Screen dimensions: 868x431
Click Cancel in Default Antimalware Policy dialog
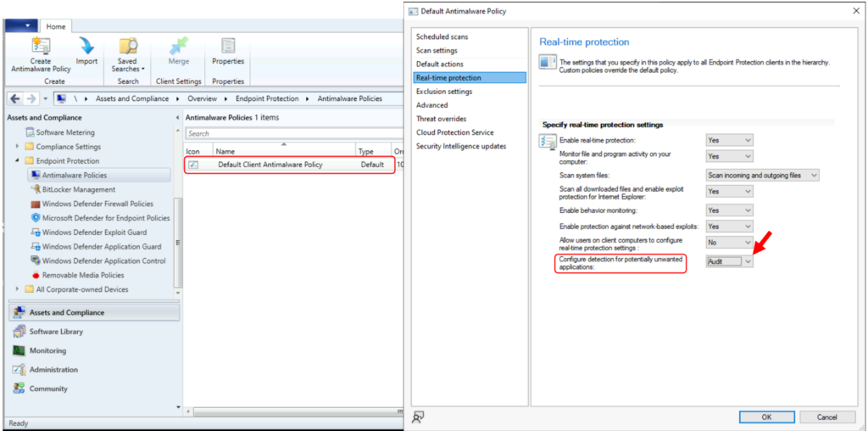[827, 417]
